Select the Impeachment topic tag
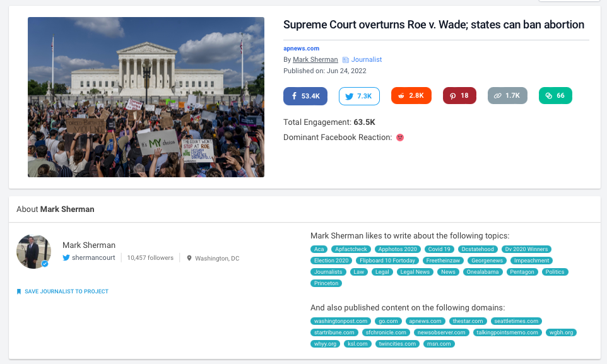The width and height of the screenshot is (607, 364). (x=532, y=261)
